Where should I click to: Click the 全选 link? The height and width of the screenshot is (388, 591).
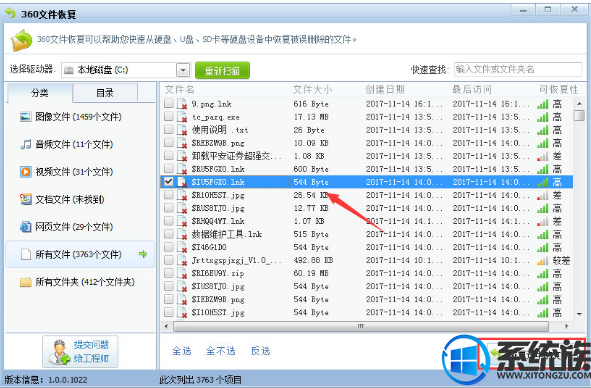pos(182,351)
